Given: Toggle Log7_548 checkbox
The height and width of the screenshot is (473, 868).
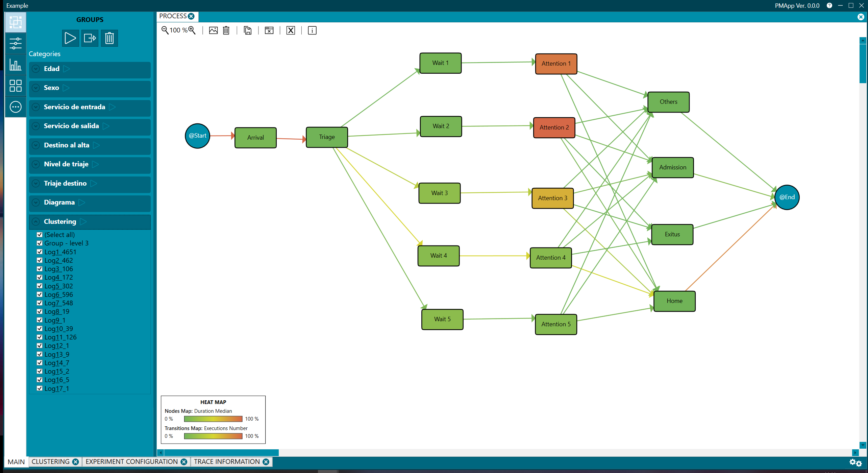Looking at the screenshot, I should (40, 303).
